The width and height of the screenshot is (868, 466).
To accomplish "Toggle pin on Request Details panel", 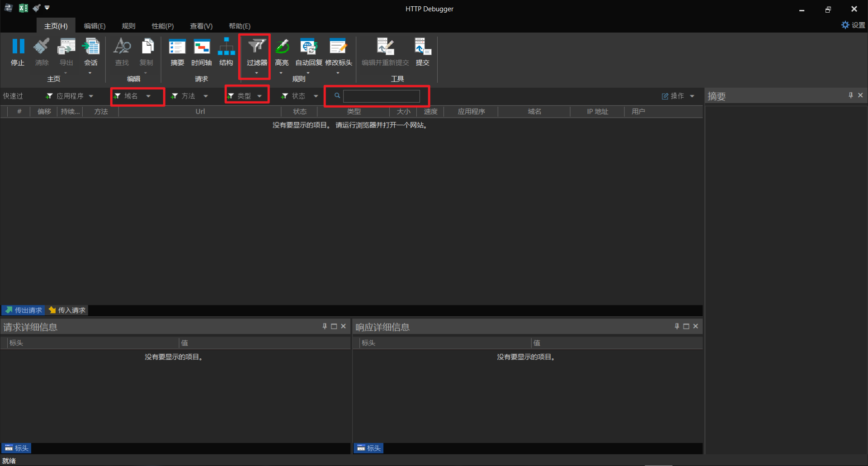I will [325, 326].
